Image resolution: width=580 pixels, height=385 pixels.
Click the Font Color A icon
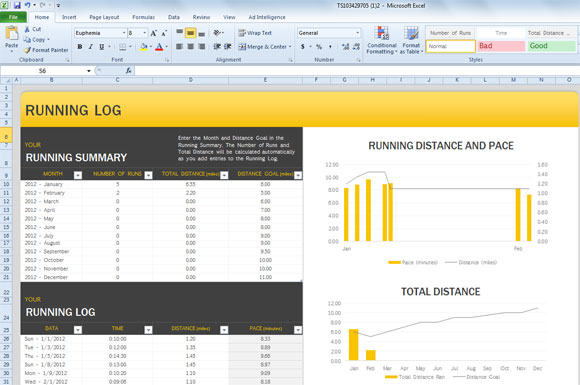click(x=159, y=47)
